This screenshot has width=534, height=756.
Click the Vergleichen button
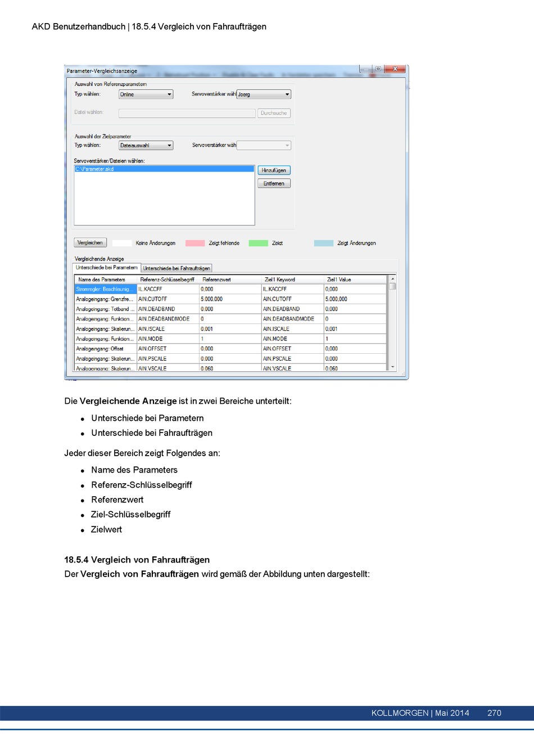90,243
